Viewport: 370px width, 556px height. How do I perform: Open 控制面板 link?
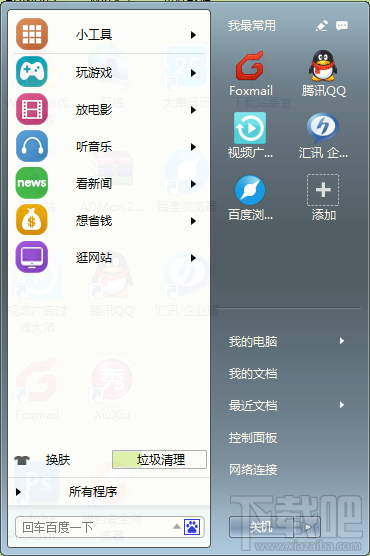253,438
